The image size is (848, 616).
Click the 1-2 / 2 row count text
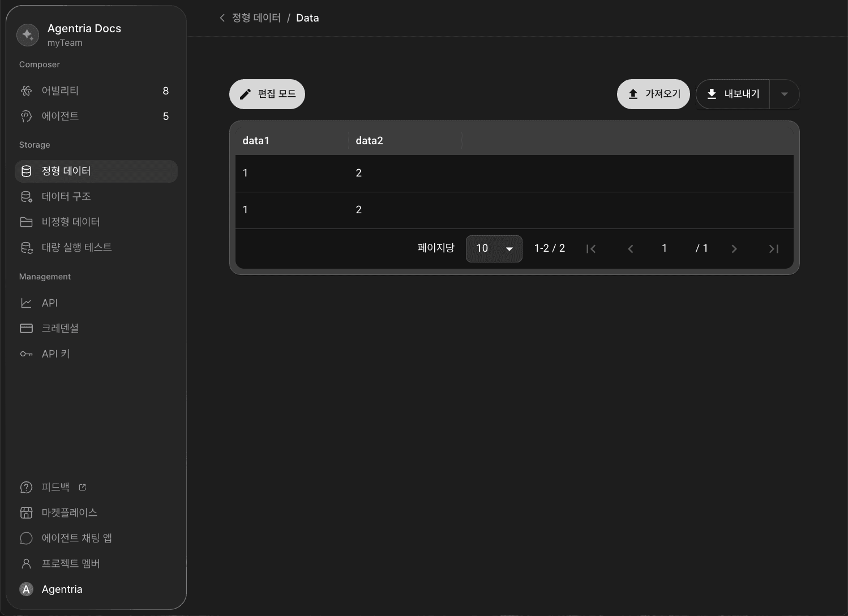coord(550,248)
